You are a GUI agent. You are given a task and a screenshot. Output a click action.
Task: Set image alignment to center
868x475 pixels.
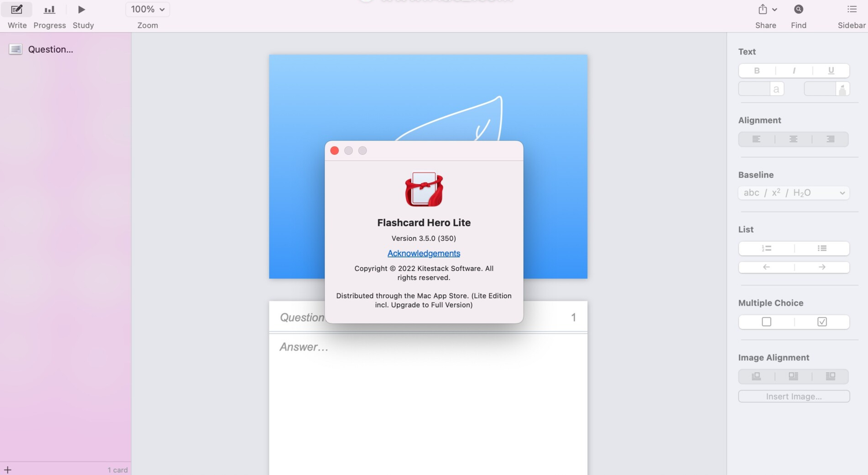(x=793, y=376)
